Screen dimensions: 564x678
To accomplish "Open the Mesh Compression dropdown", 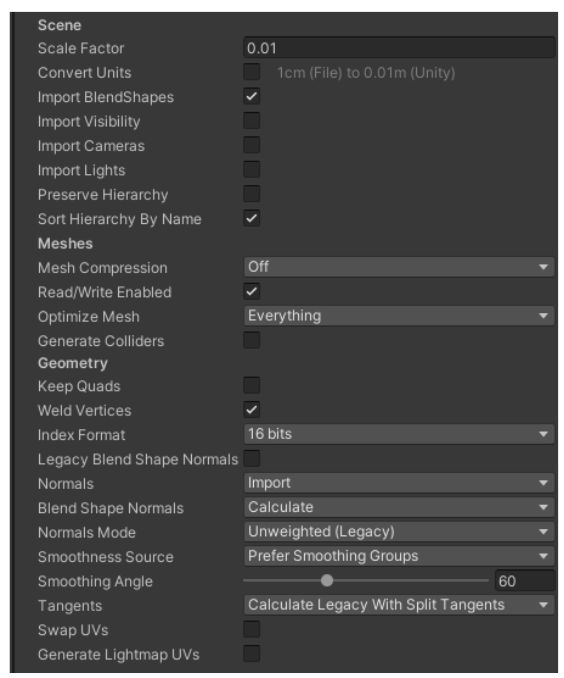I will (399, 267).
